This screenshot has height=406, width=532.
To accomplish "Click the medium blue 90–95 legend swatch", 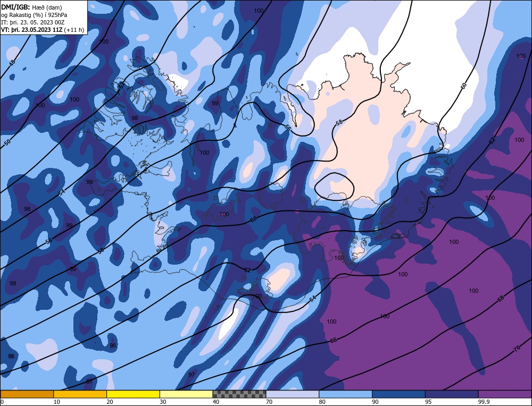I will tap(398, 394).
